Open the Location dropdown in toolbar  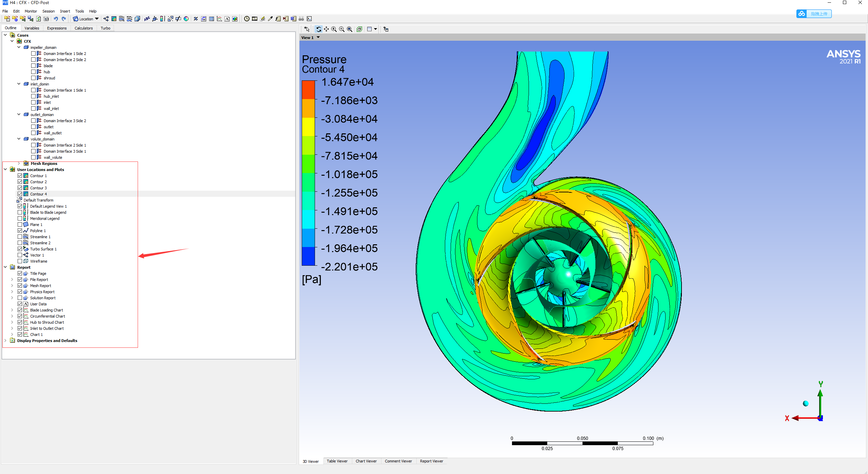click(97, 19)
